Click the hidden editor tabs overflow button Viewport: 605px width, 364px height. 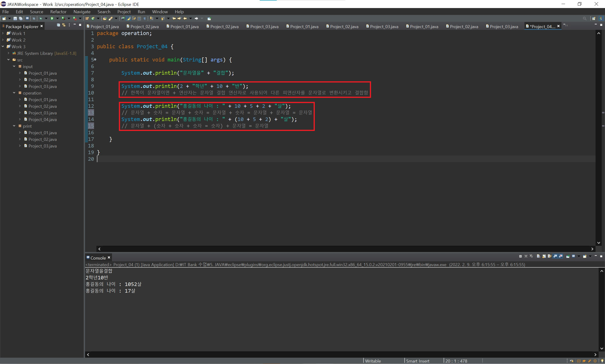point(565,25)
